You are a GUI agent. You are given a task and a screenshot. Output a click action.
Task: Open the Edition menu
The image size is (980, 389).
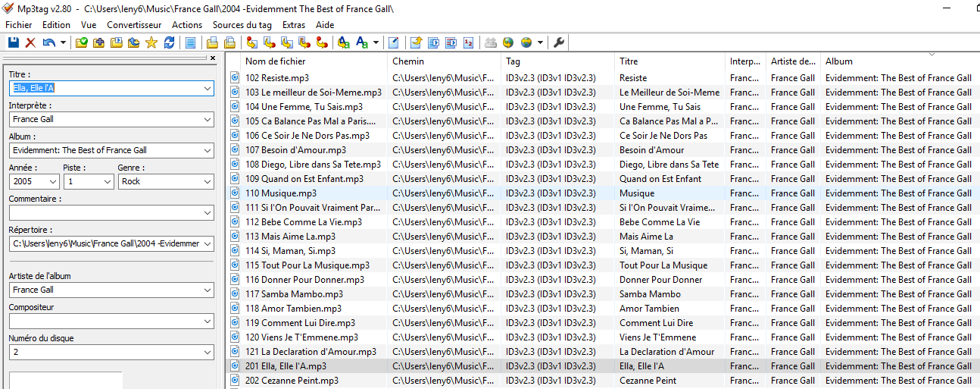tap(56, 24)
